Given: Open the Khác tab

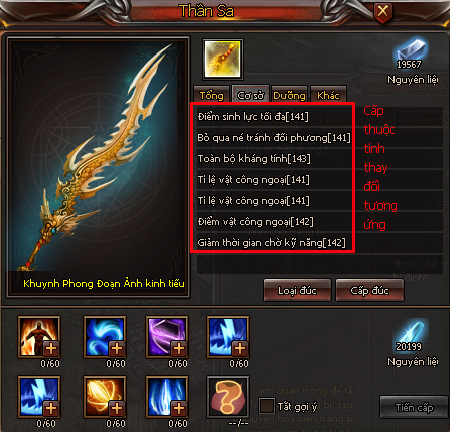Looking at the screenshot, I should tap(328, 95).
